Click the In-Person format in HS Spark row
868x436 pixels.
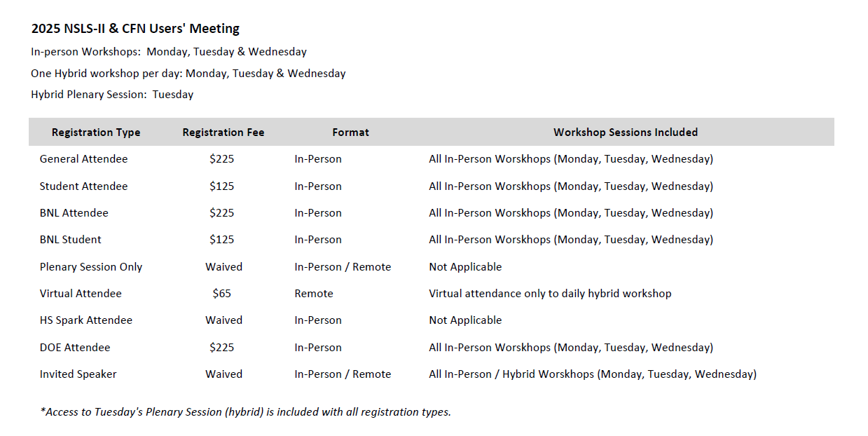tap(318, 320)
